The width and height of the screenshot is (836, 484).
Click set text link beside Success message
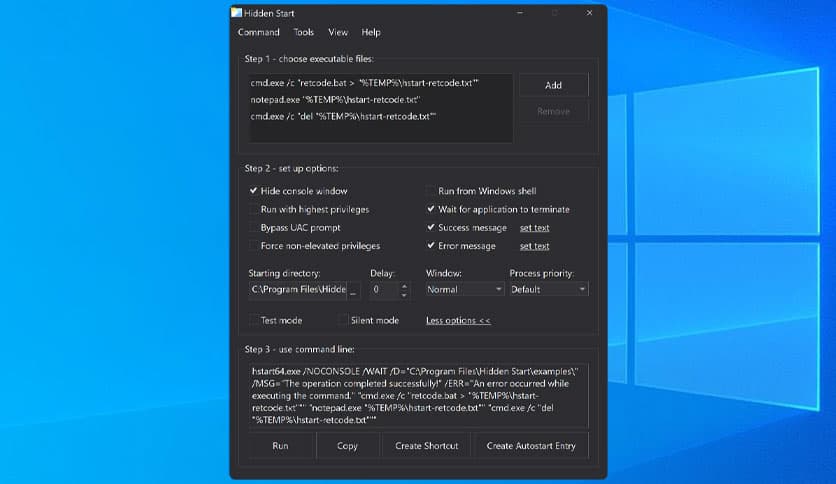534,228
